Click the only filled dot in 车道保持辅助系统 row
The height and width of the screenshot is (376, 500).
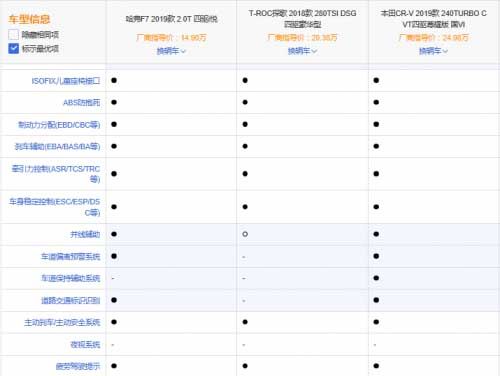pos(376,278)
